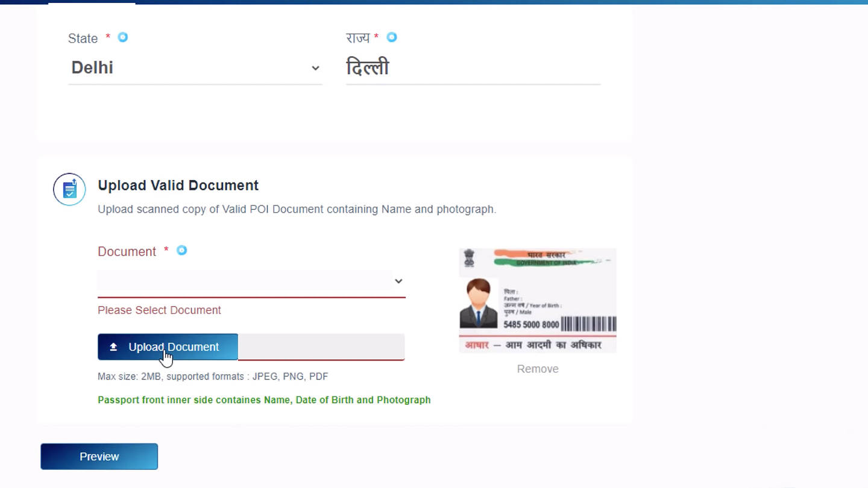Click the Upload Valid Document section icon
This screenshot has height=488, width=868.
point(69,189)
